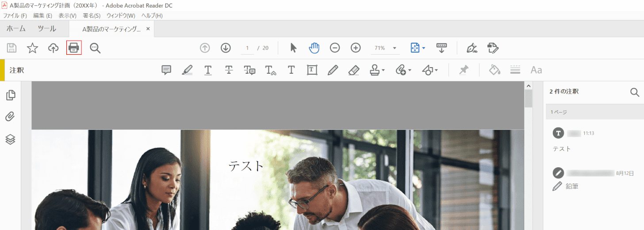Open the ヘルプ(H) menu
The image size is (644, 230).
152,15
